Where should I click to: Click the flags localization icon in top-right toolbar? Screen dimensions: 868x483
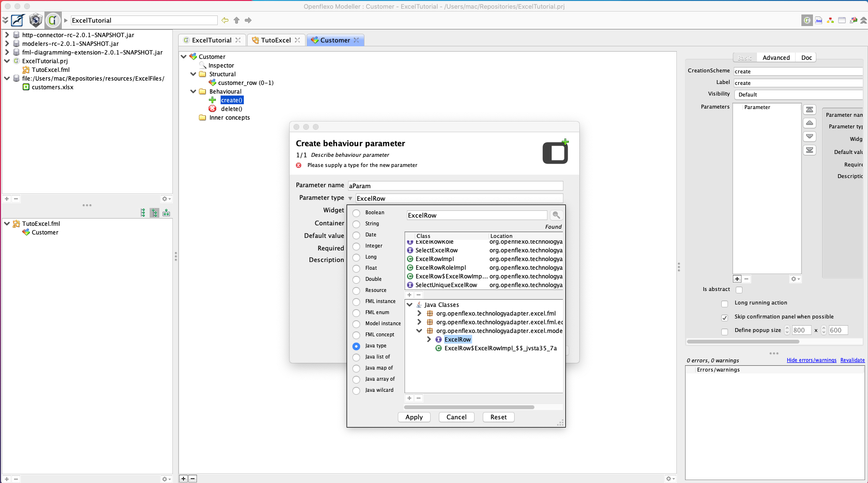click(x=854, y=20)
